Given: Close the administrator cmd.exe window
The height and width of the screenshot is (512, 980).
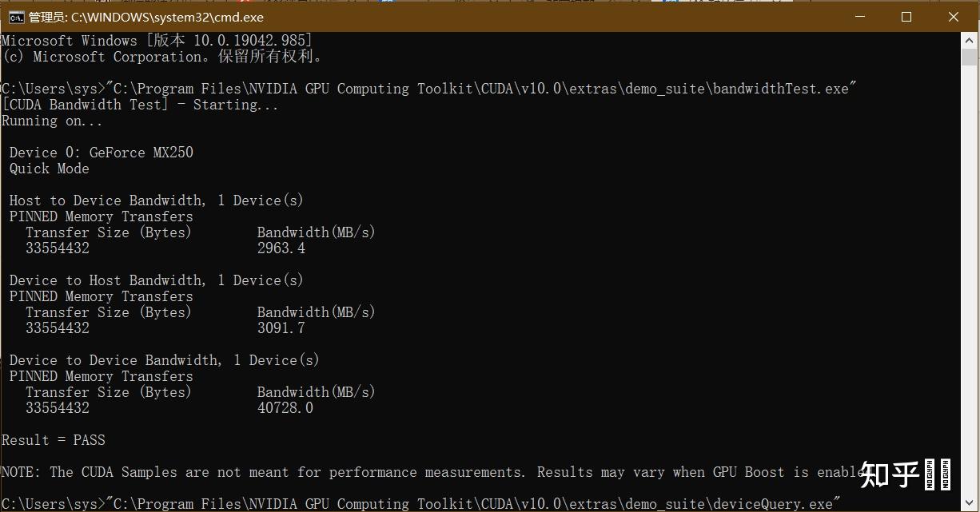Looking at the screenshot, I should pos(953,17).
